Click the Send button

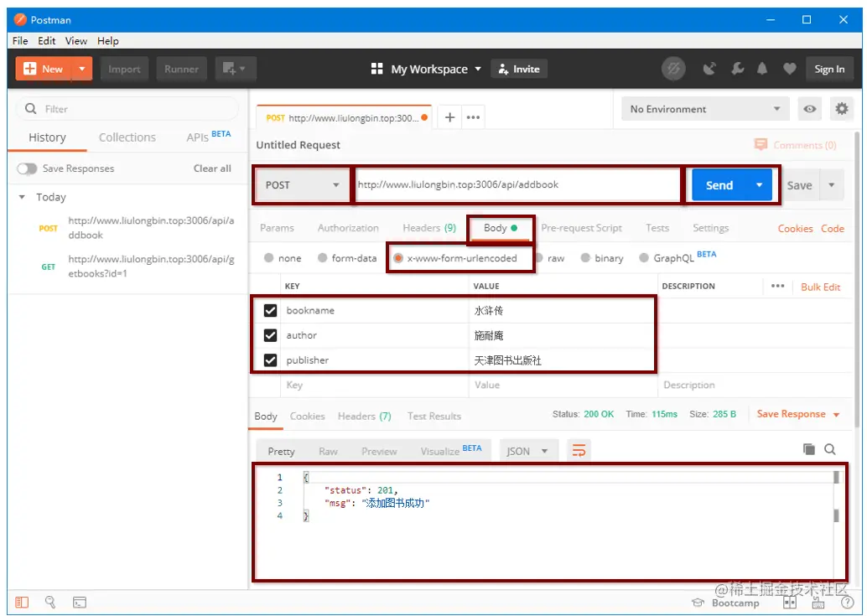pos(719,185)
